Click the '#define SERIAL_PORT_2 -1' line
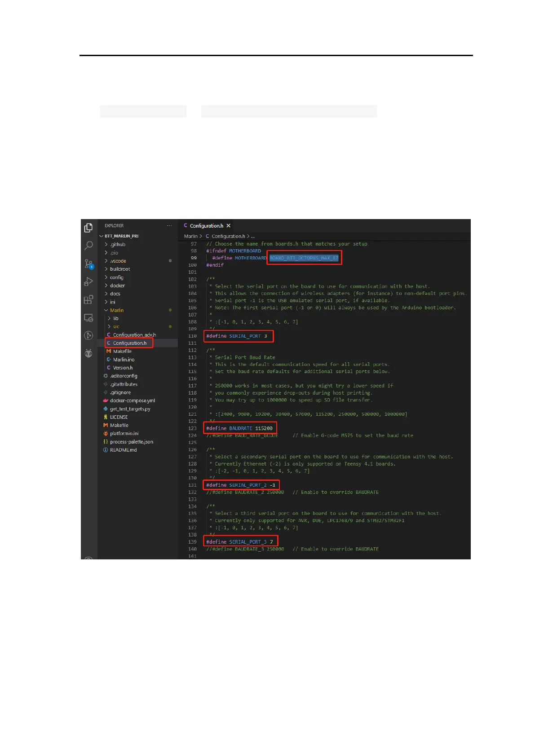 click(241, 485)
